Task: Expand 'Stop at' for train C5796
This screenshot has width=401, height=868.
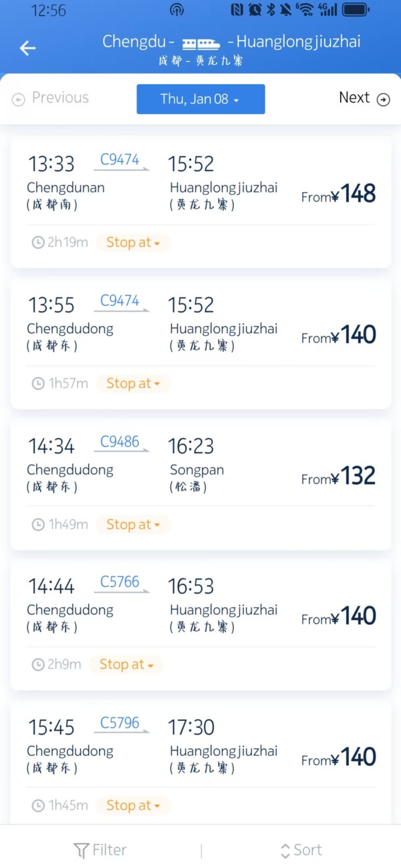Action: [x=133, y=806]
